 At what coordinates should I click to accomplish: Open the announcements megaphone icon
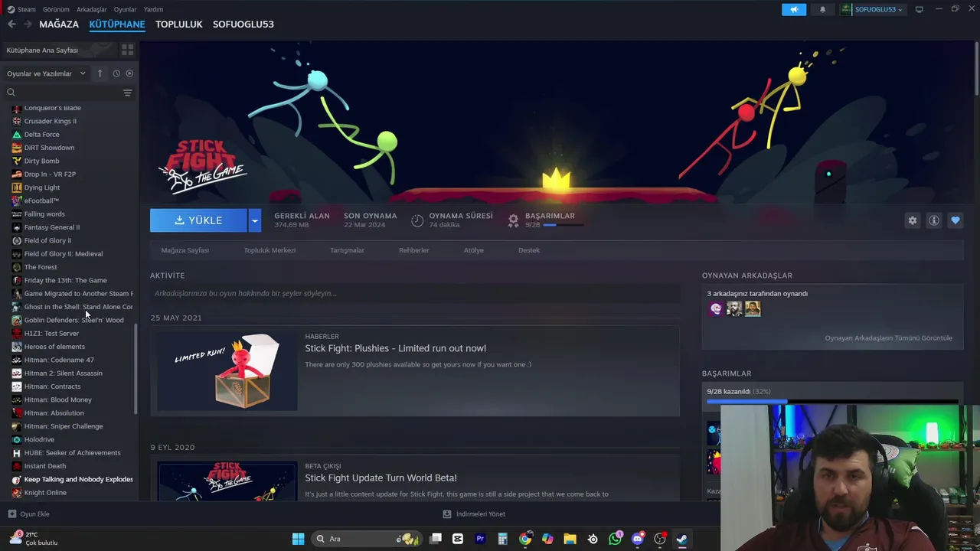pos(794,9)
